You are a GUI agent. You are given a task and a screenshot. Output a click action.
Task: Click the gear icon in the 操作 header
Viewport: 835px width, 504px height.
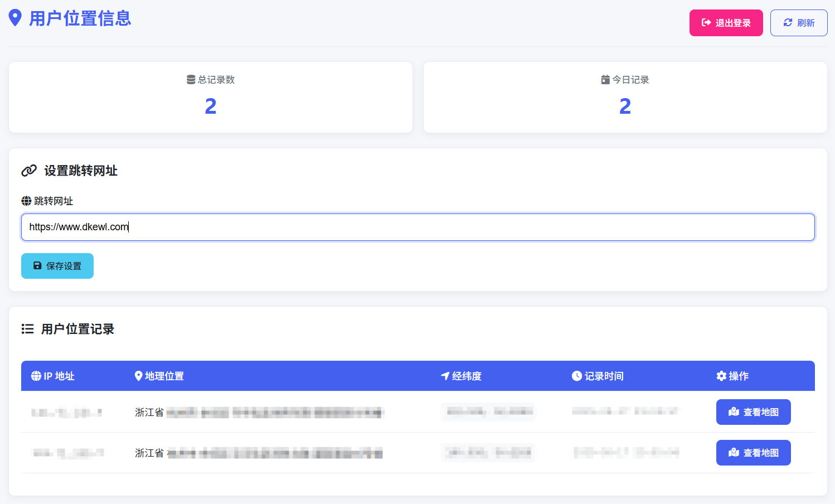coord(721,376)
